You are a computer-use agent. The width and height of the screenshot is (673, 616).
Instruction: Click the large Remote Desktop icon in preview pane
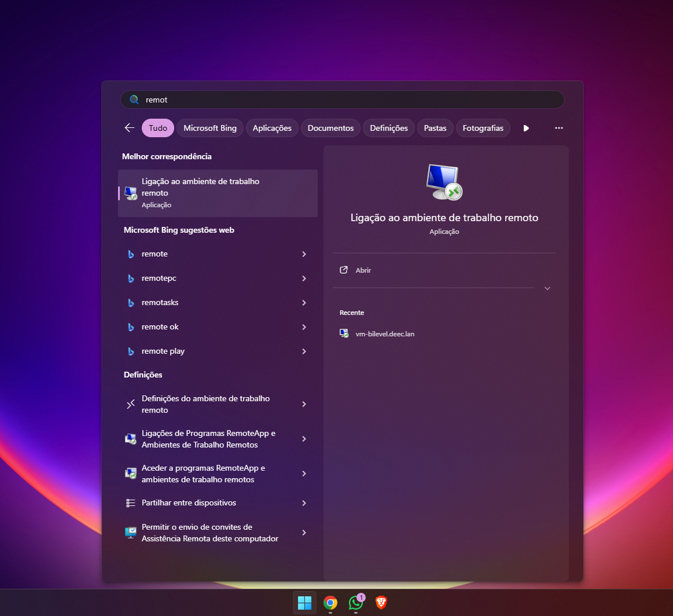[444, 182]
